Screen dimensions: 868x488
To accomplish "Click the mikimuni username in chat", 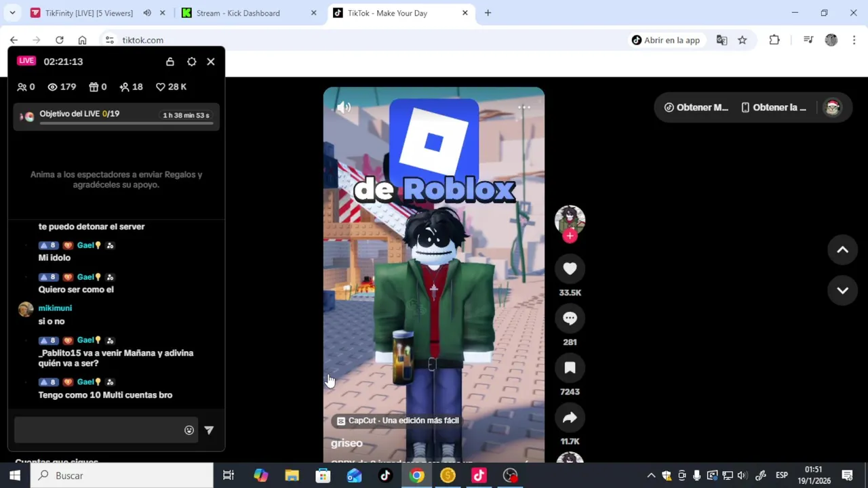I will point(55,308).
